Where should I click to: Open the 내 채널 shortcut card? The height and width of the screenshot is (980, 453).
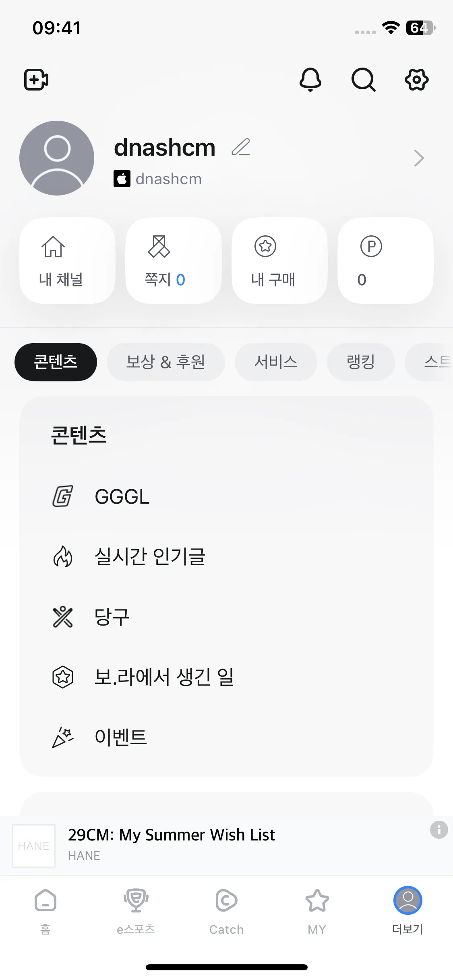[x=67, y=261]
